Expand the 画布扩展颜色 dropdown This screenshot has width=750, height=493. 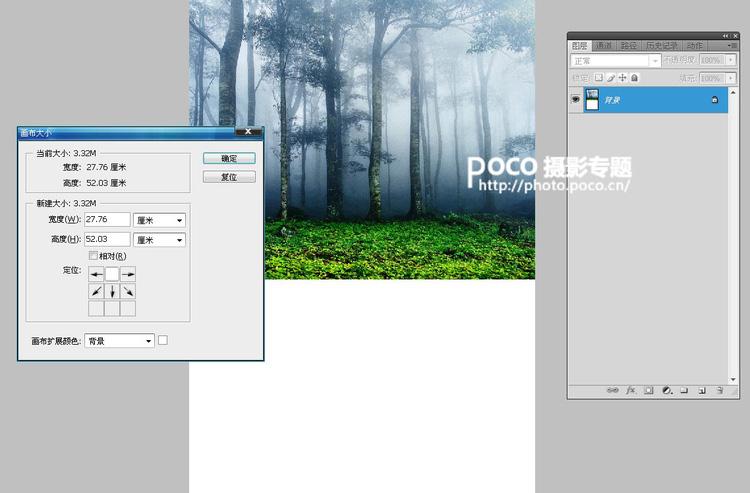120,341
